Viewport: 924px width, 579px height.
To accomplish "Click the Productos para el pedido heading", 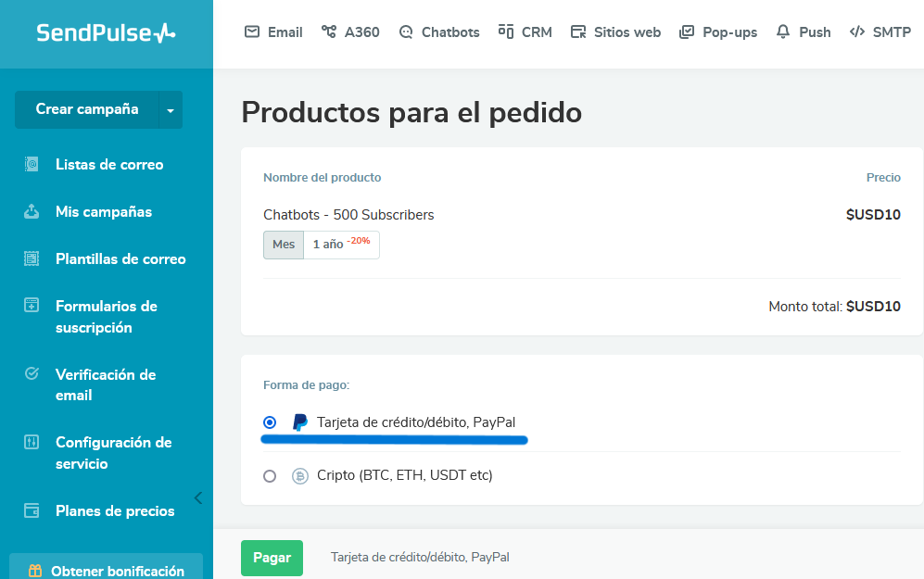I will point(411,112).
